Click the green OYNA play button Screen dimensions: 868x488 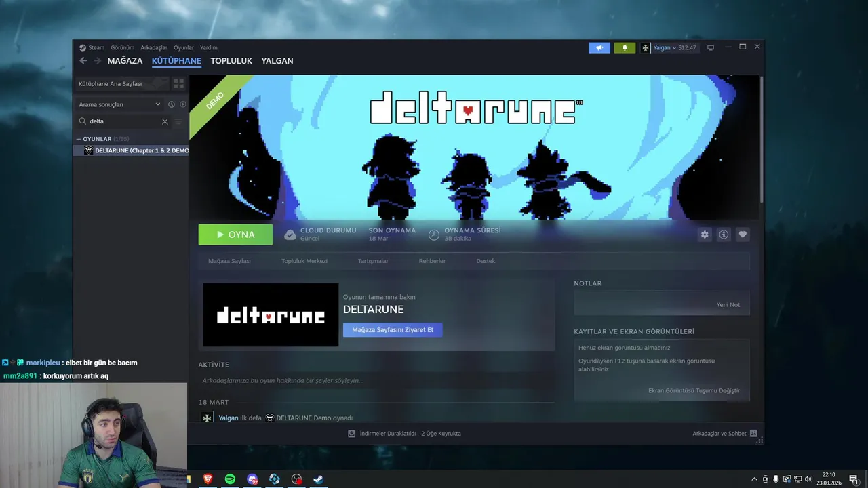pyautogui.click(x=235, y=235)
